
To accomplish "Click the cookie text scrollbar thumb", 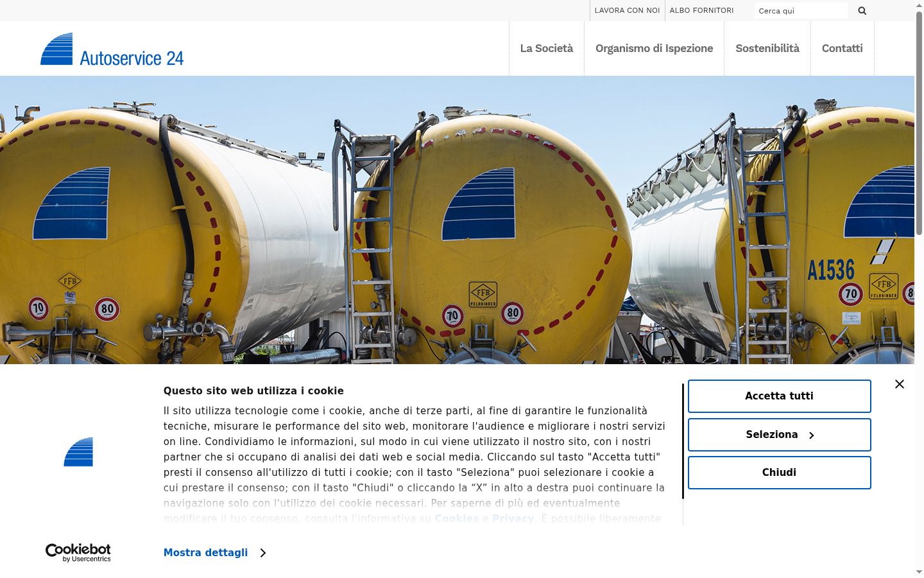I will click(x=683, y=441).
